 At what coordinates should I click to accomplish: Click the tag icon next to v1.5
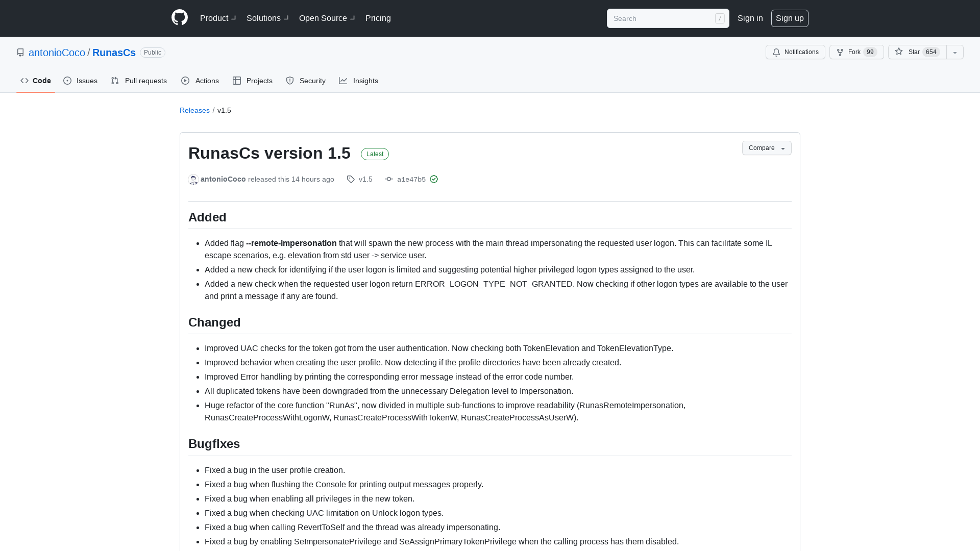pos(351,179)
